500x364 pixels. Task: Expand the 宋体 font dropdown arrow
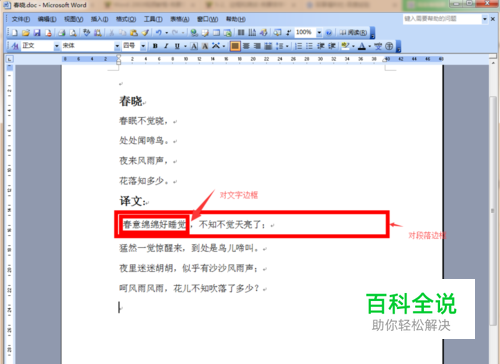pyautogui.click(x=117, y=46)
